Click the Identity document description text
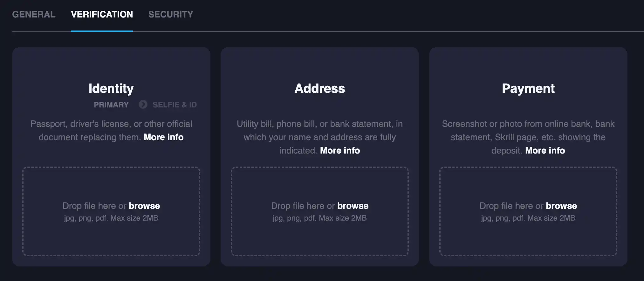Viewport: 644px width, 281px height. click(x=112, y=130)
